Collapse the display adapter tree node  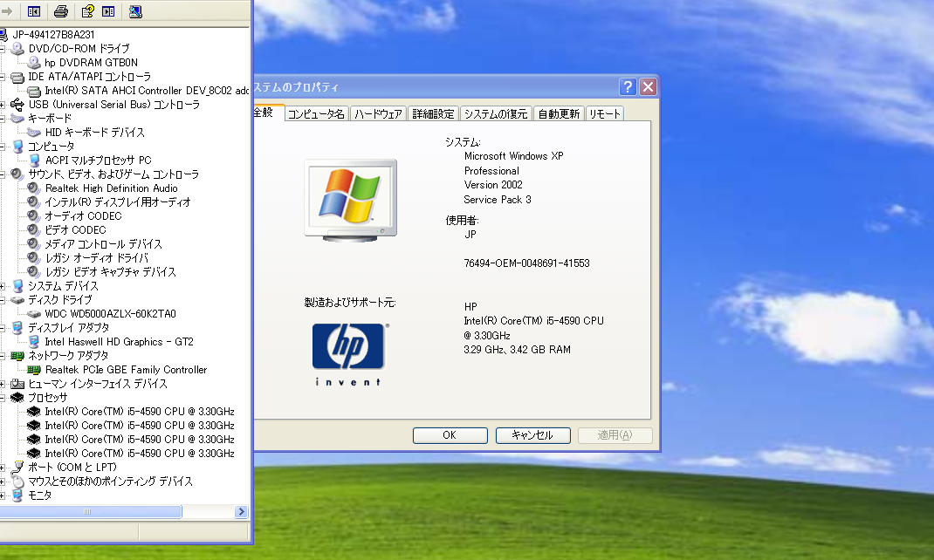click(x=3, y=328)
